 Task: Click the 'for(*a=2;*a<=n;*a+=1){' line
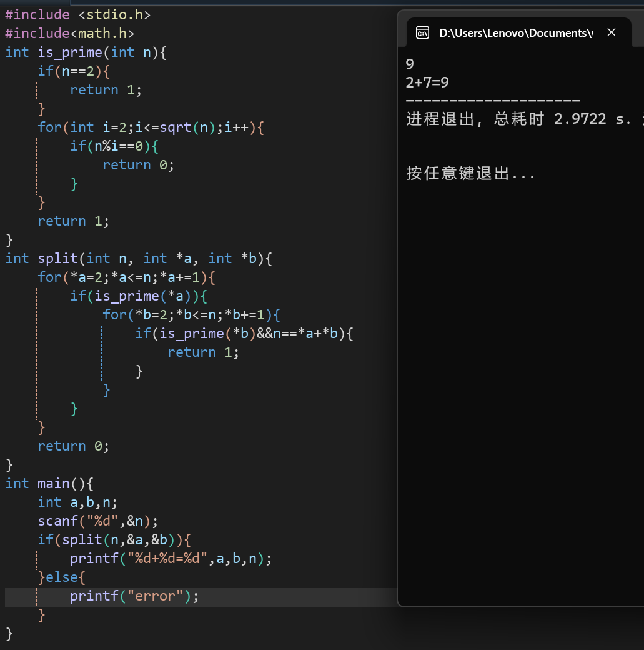126,277
